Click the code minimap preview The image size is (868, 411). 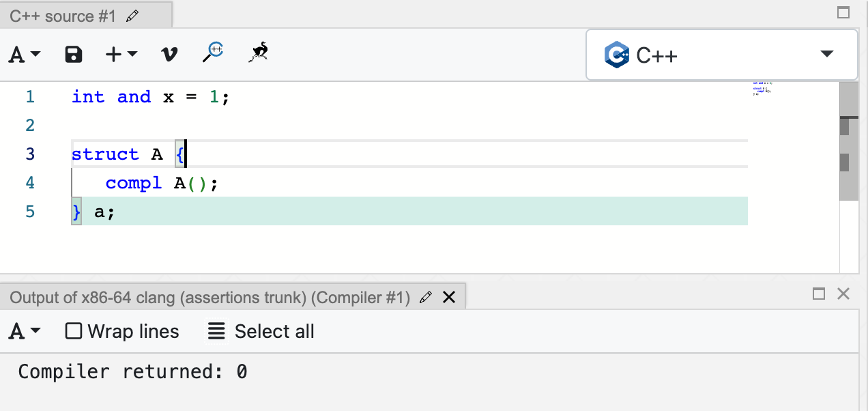[x=764, y=89]
